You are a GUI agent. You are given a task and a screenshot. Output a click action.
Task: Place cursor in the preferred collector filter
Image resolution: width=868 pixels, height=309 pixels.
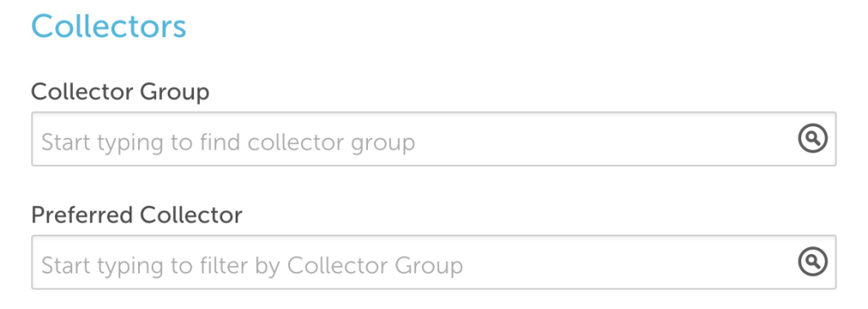(x=433, y=262)
